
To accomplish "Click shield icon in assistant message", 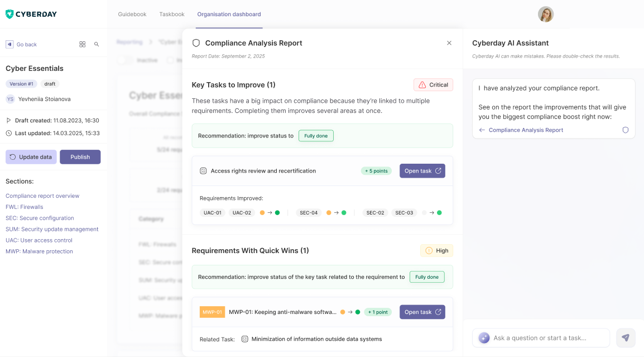I will pyautogui.click(x=625, y=130).
